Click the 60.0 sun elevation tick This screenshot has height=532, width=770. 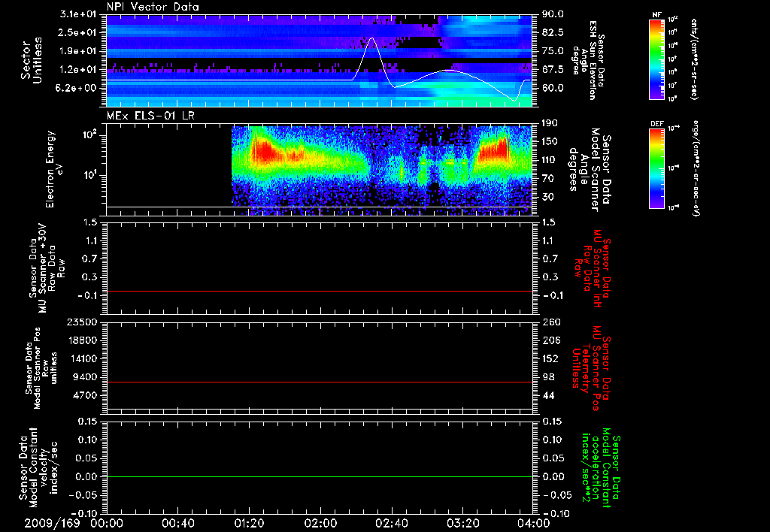click(553, 88)
